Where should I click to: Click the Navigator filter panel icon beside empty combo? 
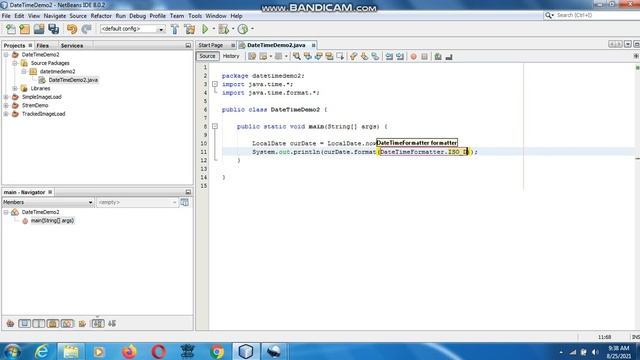[184, 202]
